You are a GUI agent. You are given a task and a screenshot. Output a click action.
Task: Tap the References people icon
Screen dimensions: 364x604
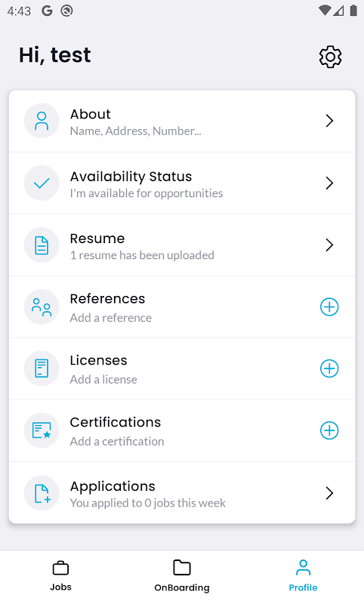42,307
